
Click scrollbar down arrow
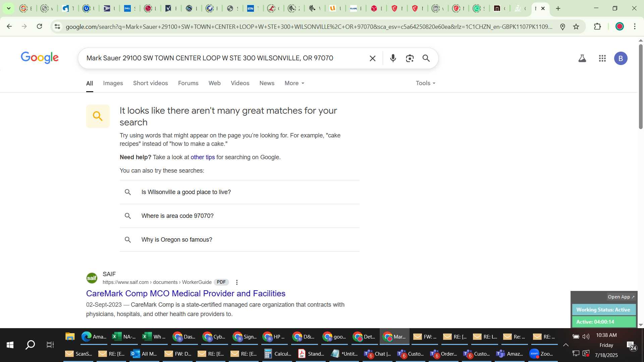641,324
